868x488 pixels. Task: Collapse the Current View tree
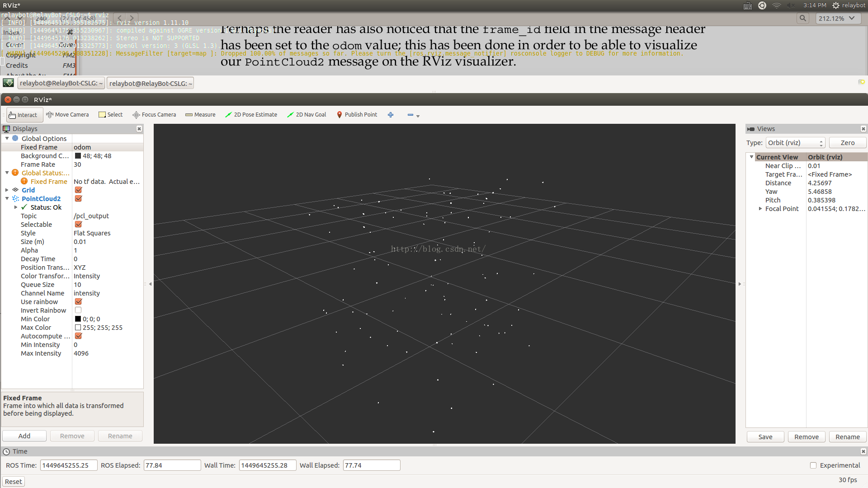click(x=751, y=157)
